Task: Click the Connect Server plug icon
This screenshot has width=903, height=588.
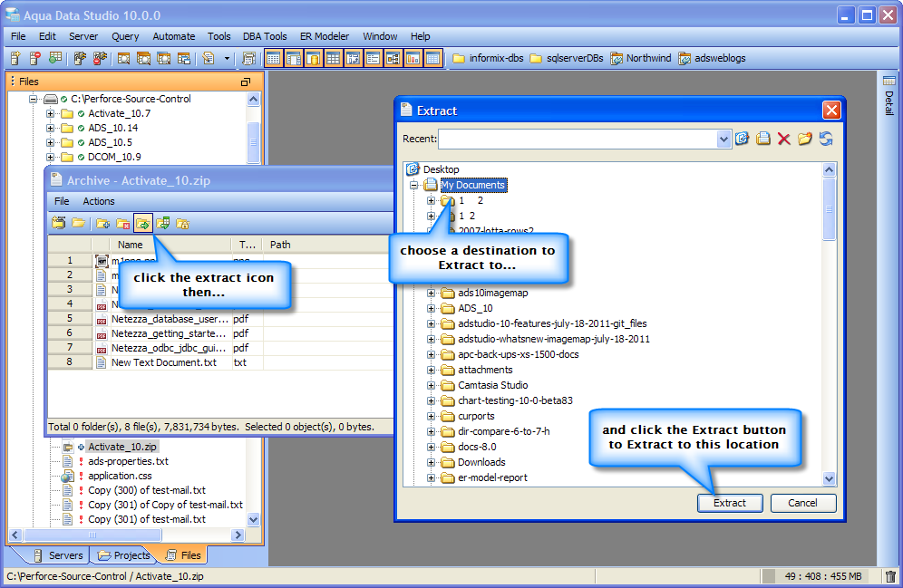Action: [80, 58]
